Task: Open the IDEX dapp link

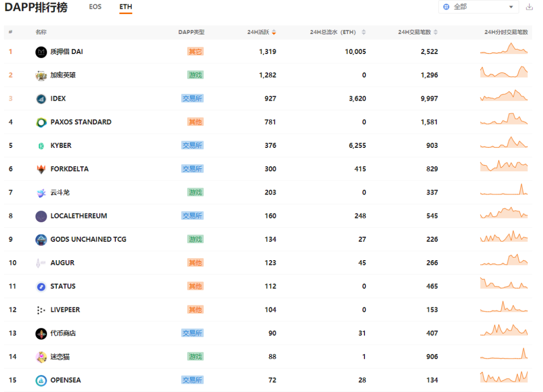Action: pyautogui.click(x=58, y=99)
